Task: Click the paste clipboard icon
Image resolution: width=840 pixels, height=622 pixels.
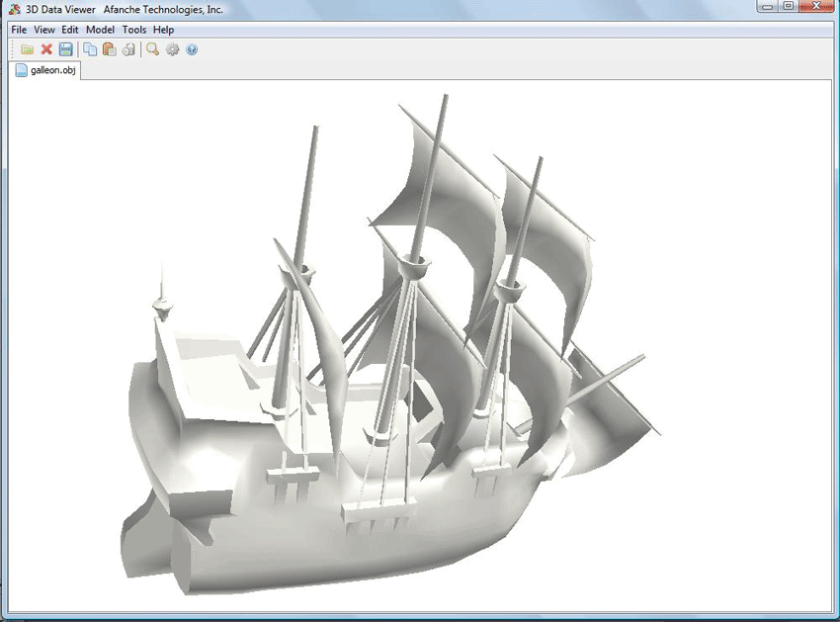Action: 109,49
